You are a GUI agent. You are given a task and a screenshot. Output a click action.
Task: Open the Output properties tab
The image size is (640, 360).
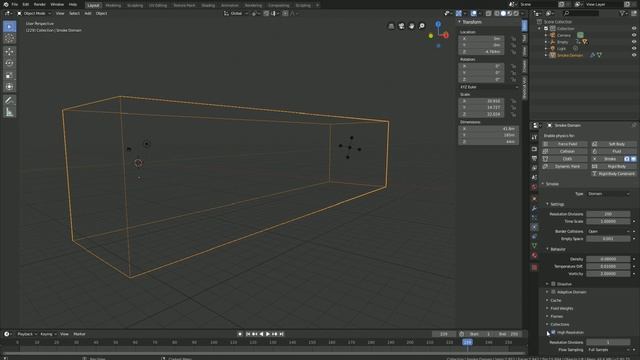tap(534, 158)
